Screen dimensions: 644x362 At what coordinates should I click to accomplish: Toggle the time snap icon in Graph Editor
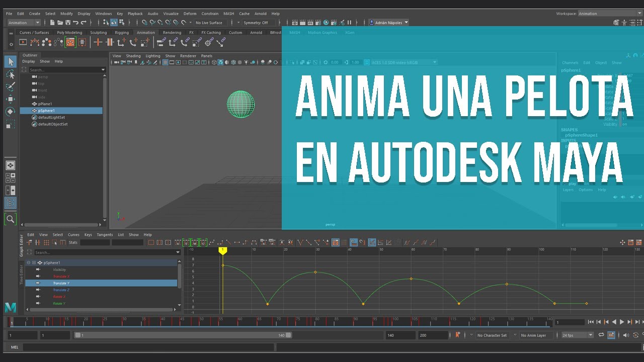(x=353, y=242)
